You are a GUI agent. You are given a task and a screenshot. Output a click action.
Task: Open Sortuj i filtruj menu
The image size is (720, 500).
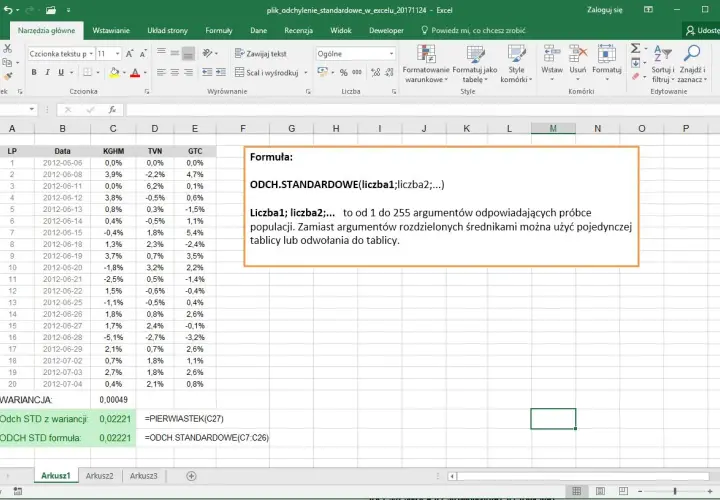pyautogui.click(x=663, y=64)
